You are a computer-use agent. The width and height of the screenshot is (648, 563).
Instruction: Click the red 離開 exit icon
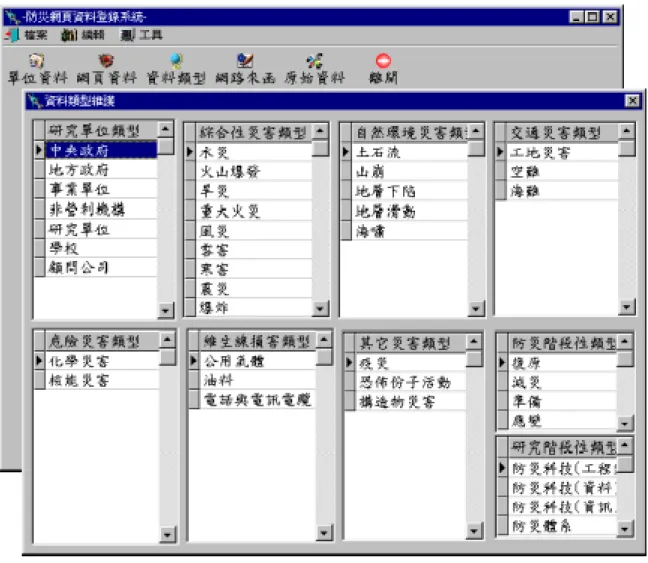click(x=383, y=61)
